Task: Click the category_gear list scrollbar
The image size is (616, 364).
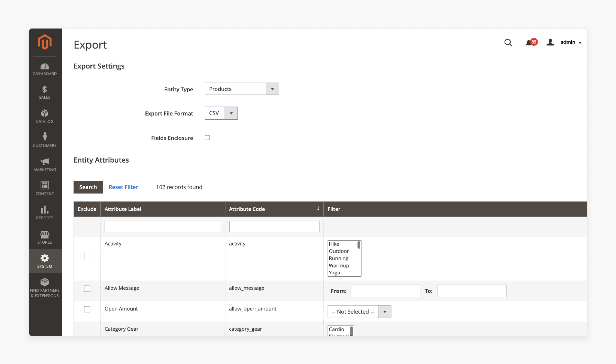Action: coord(351,331)
